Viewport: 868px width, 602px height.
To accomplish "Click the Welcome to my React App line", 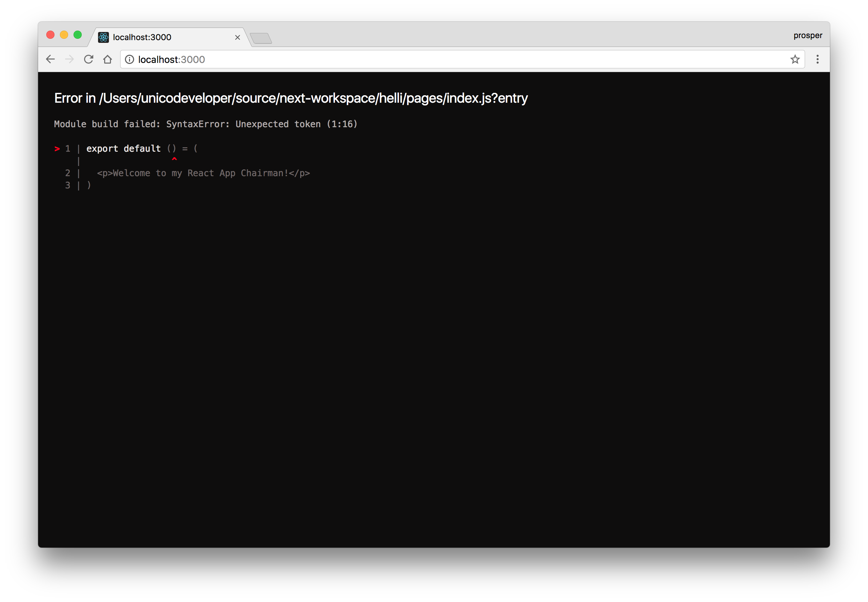I will [203, 173].
